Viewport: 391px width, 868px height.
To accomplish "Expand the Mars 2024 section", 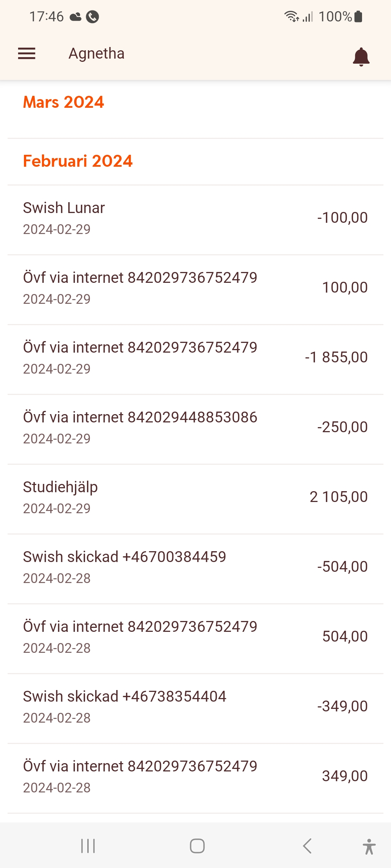I will [x=64, y=102].
